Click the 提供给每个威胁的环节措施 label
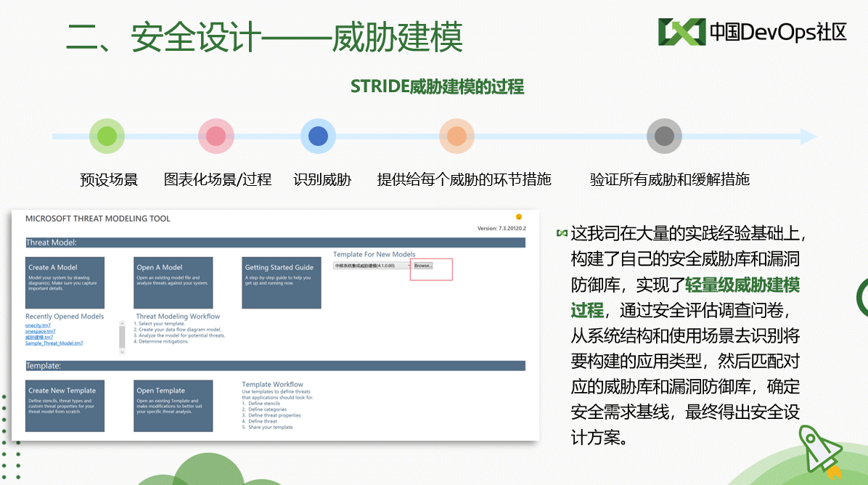This screenshot has width=868, height=485. pos(464,180)
